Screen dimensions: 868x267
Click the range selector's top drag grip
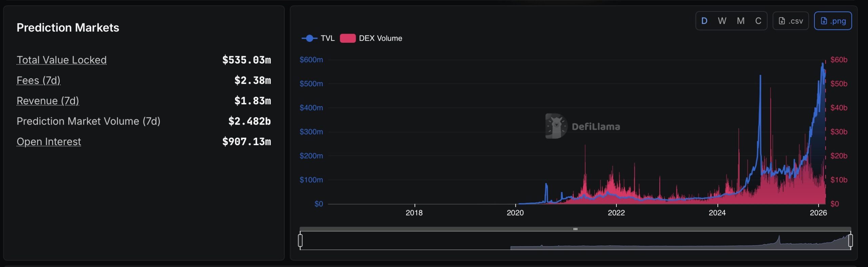(x=575, y=229)
